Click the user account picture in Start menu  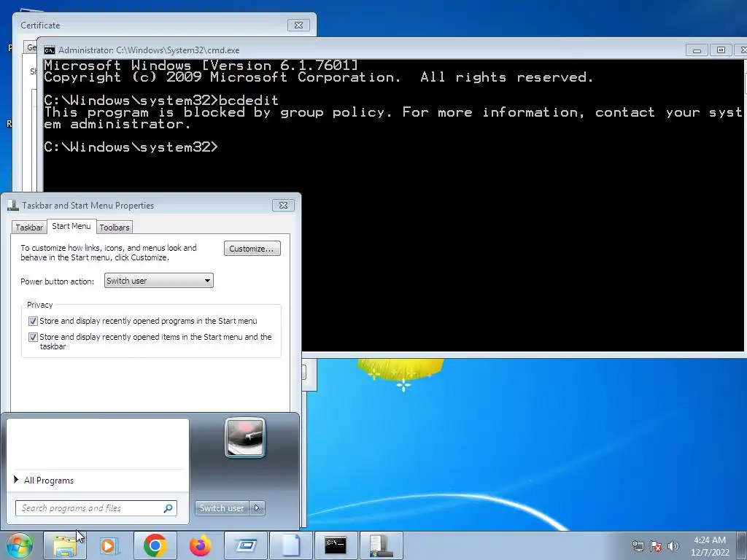click(x=245, y=437)
